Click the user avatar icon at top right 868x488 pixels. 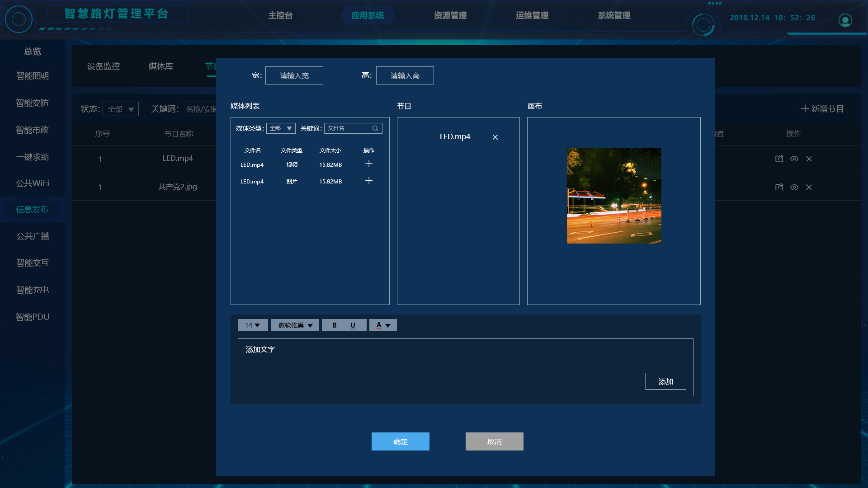pyautogui.click(x=845, y=20)
